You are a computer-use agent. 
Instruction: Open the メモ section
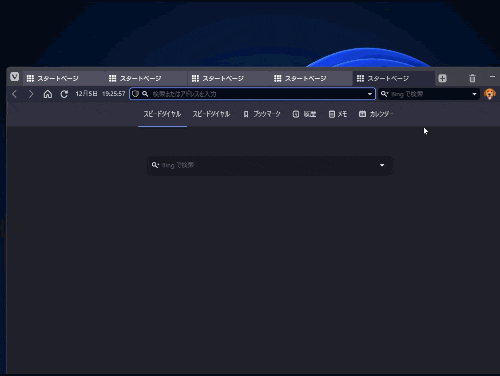tap(338, 114)
